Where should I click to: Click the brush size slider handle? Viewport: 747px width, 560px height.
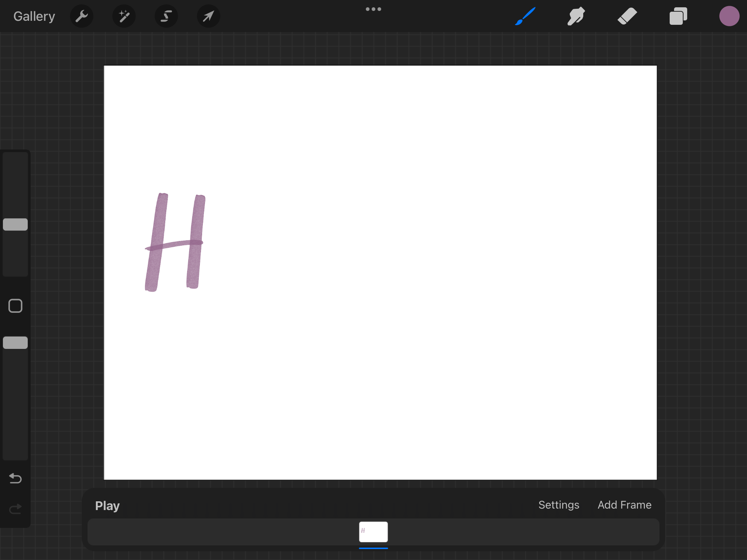click(15, 225)
